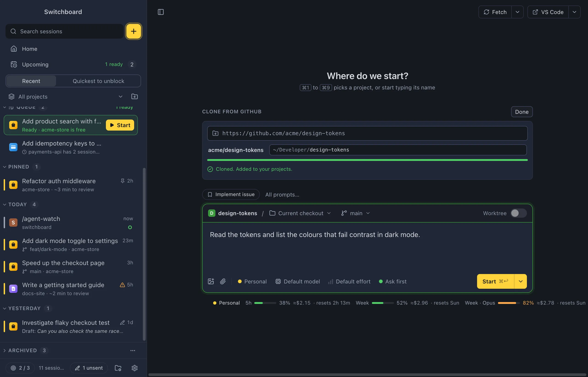Select the Implement issue prompt chip
Screen dimensions: 588x377
231,194
